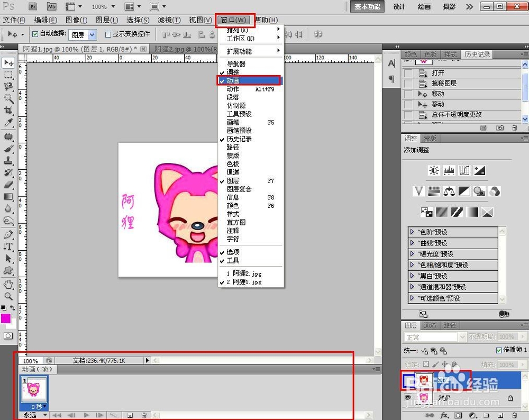Viewport: 529px width, 420px height.
Task: Enable show transform controls checkbox
Action: [108, 34]
